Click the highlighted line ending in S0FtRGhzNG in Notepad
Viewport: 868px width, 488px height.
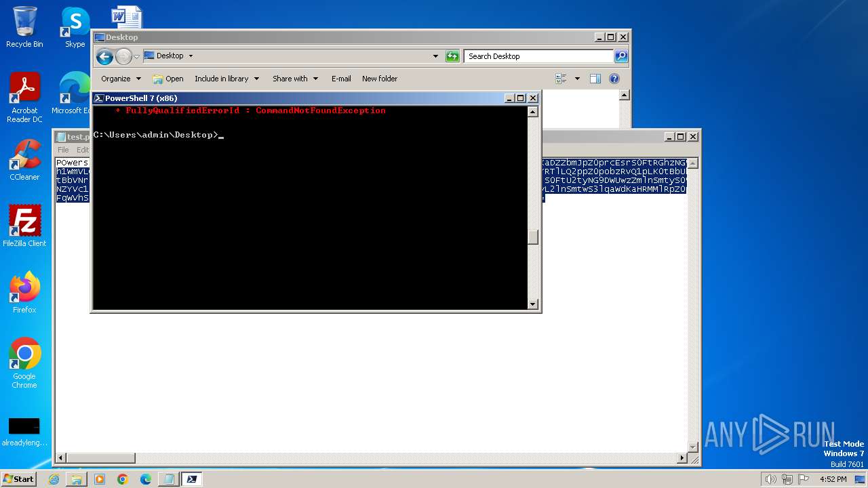(x=614, y=163)
